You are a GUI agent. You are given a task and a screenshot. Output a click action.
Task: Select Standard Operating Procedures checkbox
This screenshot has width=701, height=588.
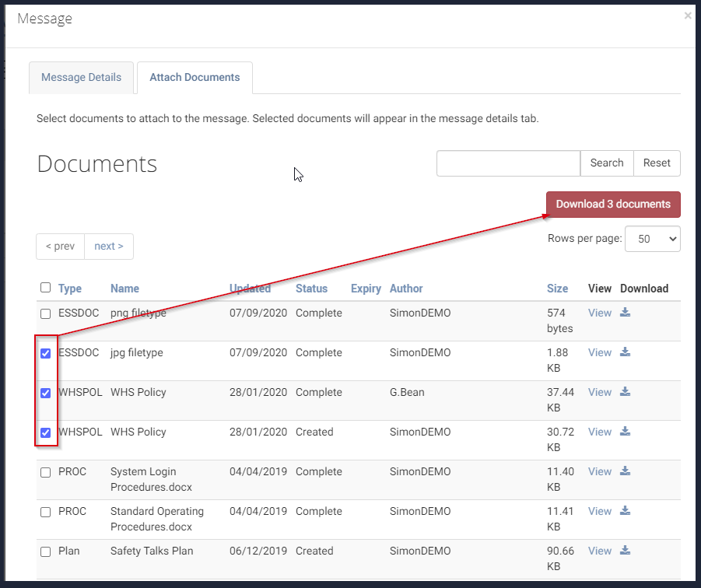46,512
